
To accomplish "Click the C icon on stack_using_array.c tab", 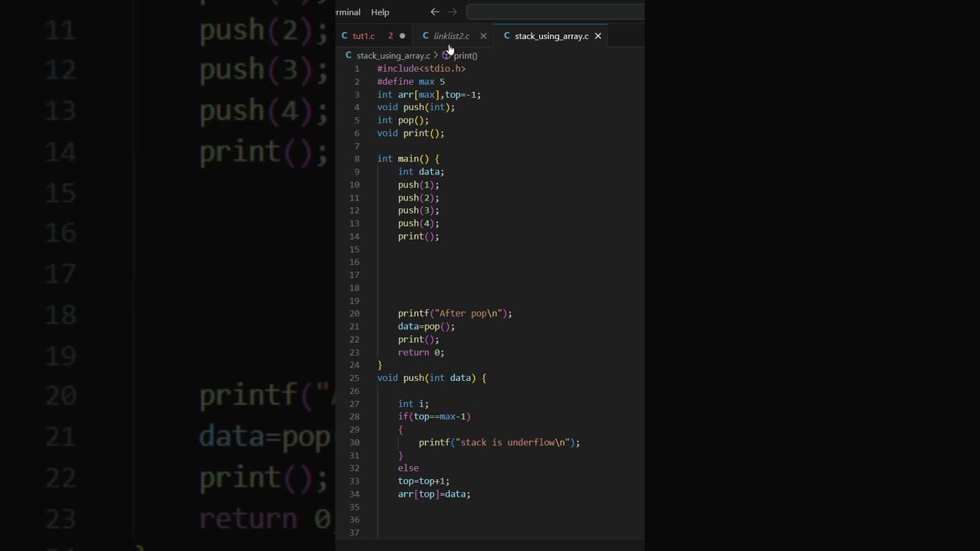I will tap(507, 36).
